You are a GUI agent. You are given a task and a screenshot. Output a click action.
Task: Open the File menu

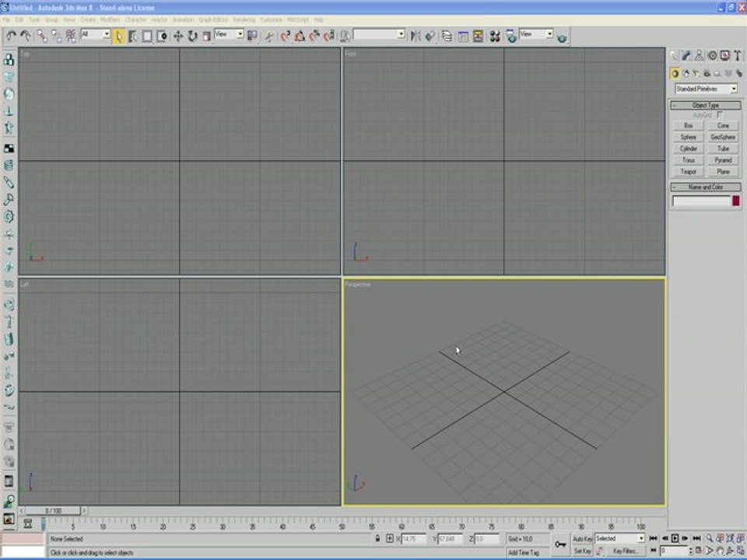[6, 20]
